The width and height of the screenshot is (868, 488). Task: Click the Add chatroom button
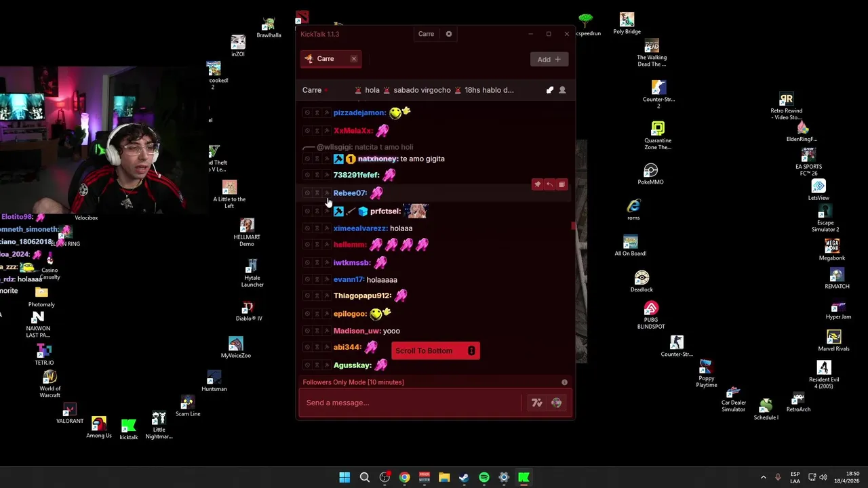549,60
